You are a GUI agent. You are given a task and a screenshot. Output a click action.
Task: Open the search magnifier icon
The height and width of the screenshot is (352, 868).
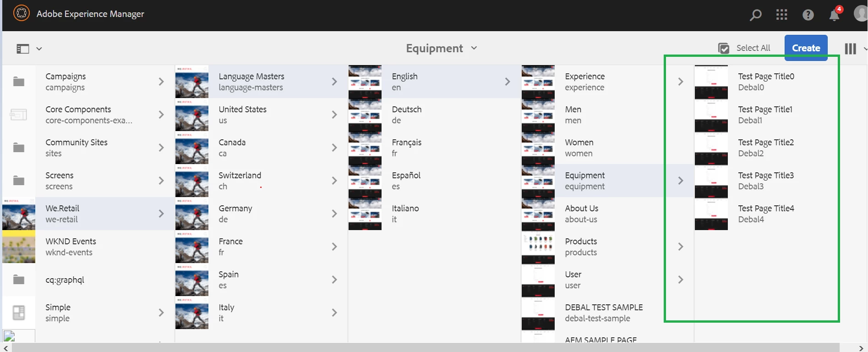click(x=755, y=15)
